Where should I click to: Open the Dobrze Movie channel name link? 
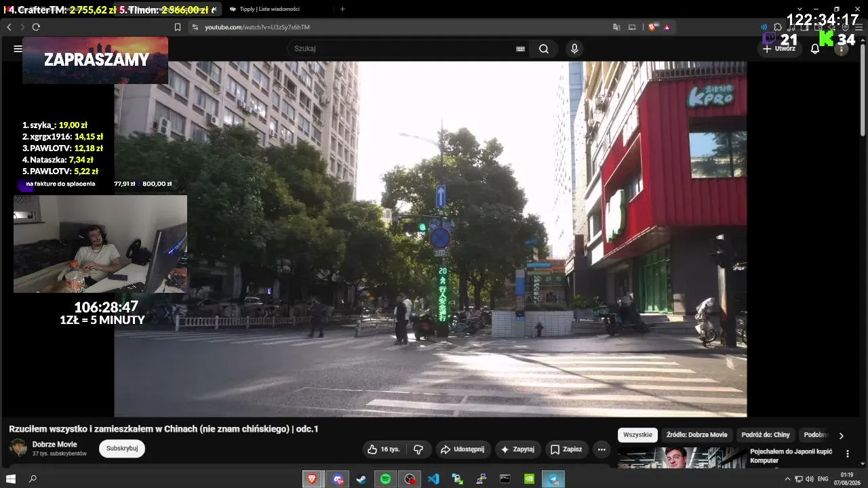(54, 445)
